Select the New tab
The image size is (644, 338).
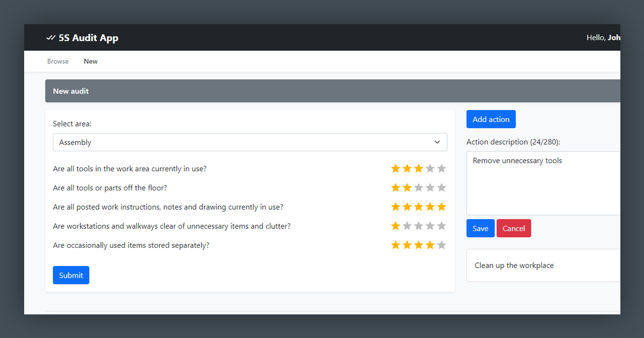90,61
